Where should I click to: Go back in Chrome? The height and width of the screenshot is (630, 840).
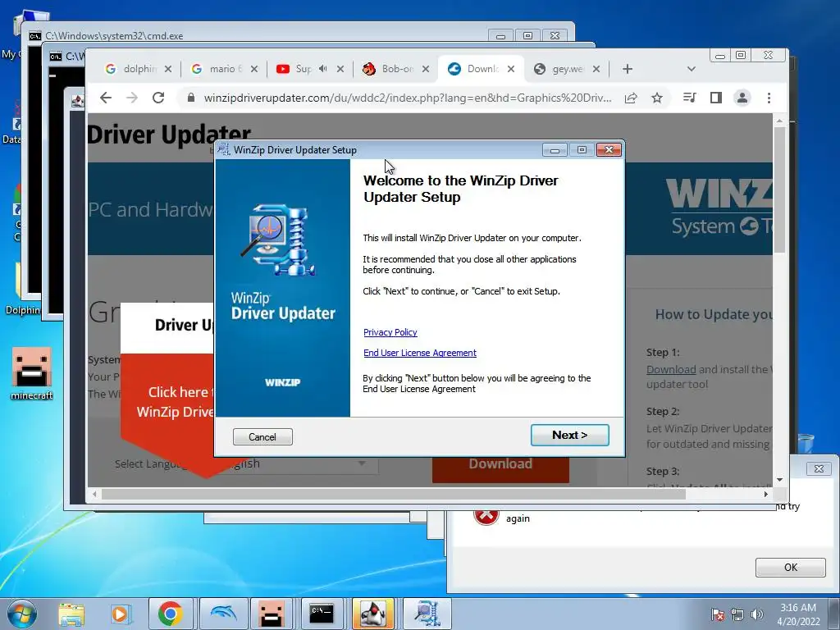tap(106, 98)
